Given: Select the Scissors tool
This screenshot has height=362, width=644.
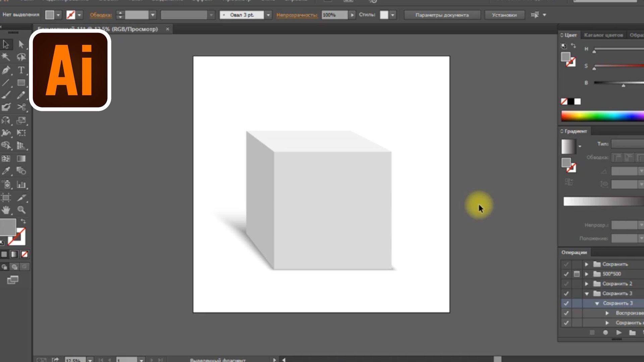Looking at the screenshot, I should tap(21, 107).
